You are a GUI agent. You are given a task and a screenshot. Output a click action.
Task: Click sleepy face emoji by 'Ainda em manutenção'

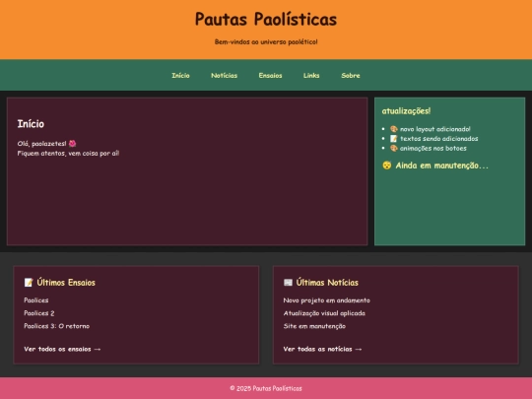coord(387,166)
